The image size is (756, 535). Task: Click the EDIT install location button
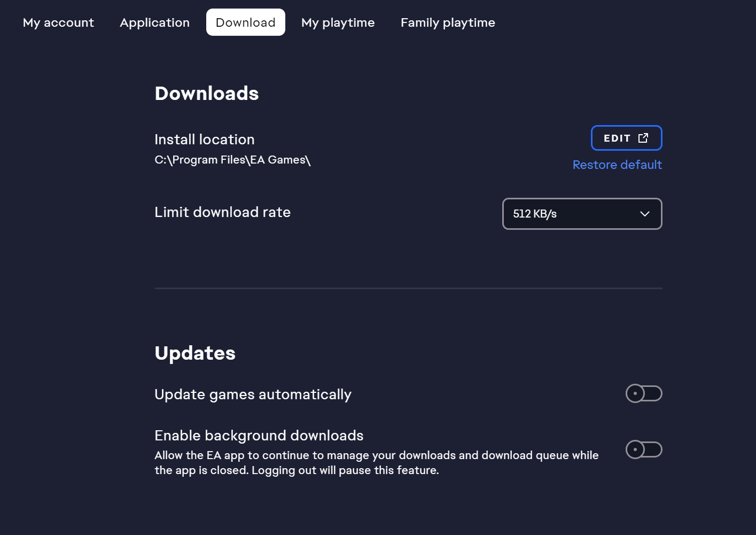point(617,138)
